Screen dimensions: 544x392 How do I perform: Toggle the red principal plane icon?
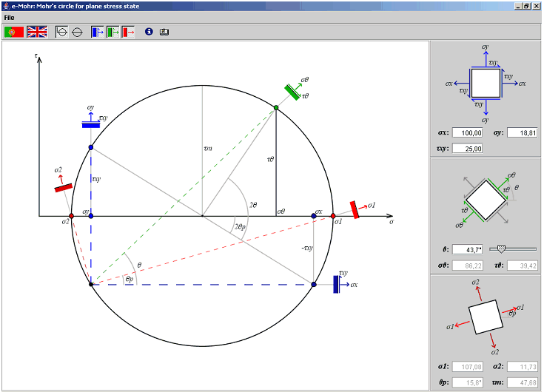[128, 33]
